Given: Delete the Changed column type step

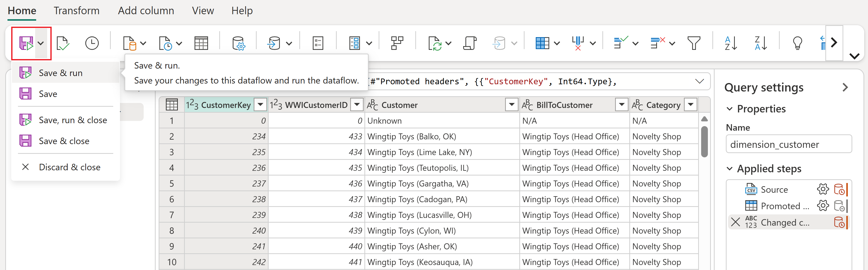Looking at the screenshot, I should [x=736, y=222].
